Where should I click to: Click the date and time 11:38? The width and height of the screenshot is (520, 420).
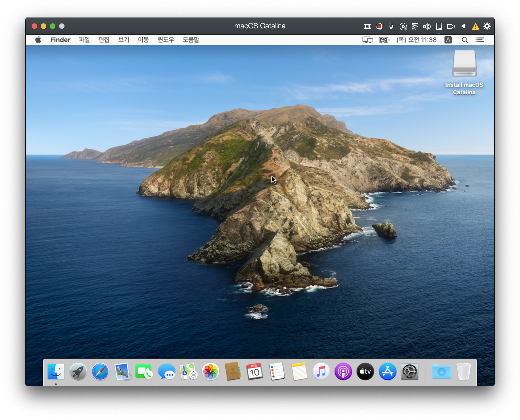click(416, 40)
